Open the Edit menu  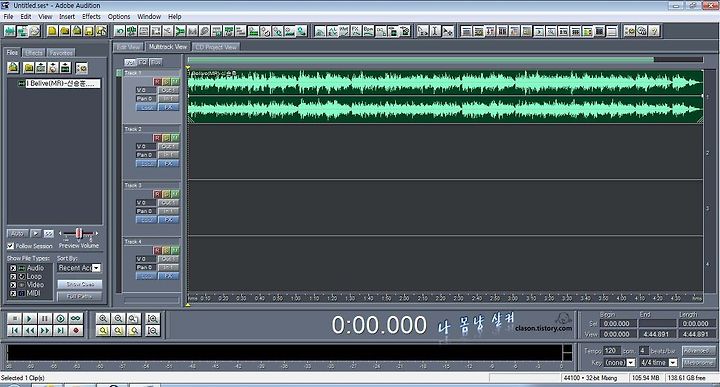coord(26,17)
